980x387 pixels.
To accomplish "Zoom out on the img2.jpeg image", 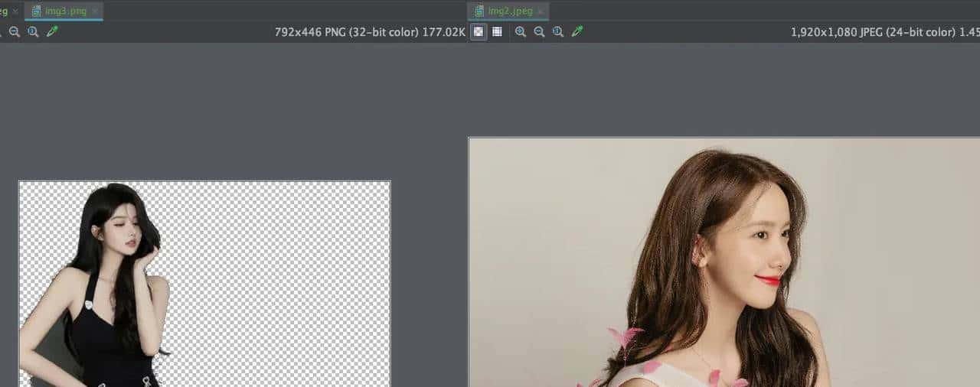I will tap(539, 32).
